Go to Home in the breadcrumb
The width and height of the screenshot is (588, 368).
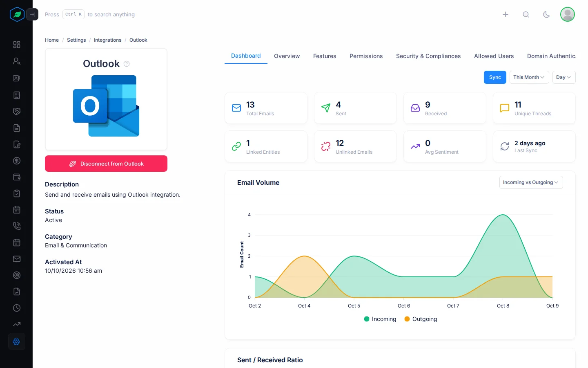point(52,40)
